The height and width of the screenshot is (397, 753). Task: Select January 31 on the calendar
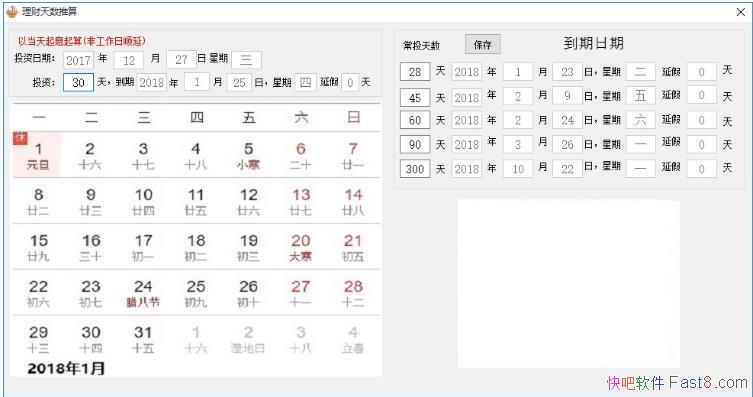(143, 339)
